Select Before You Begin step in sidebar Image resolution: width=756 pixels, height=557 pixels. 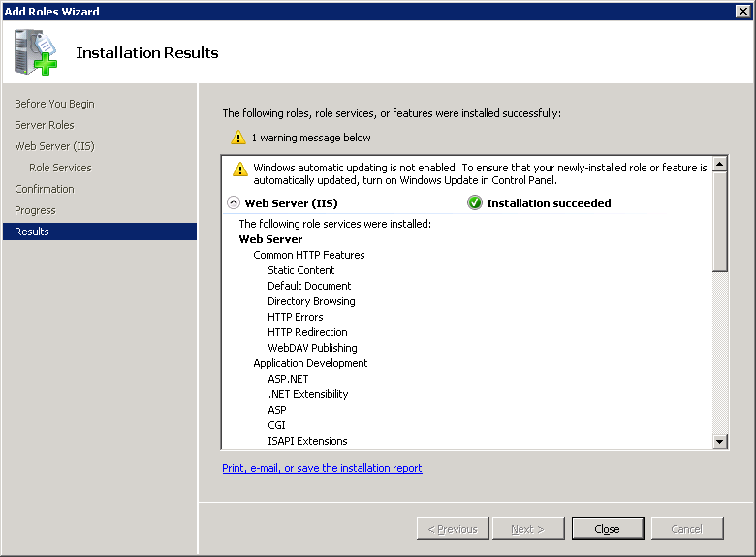pos(54,104)
